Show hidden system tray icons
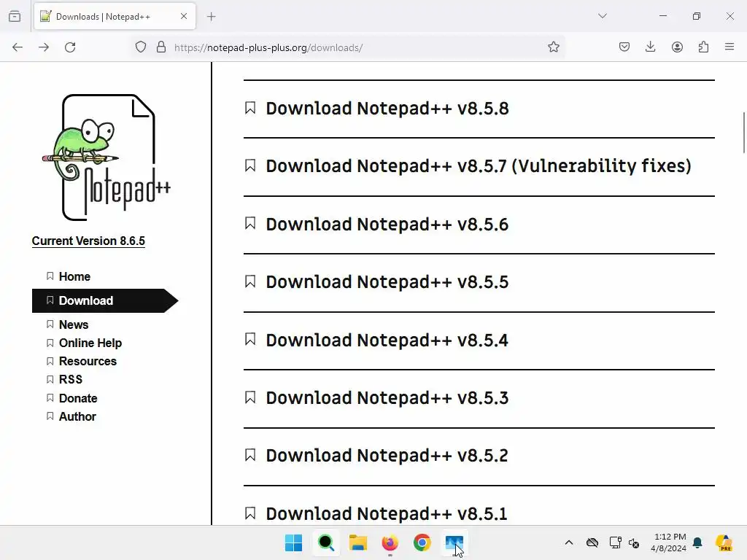This screenshot has width=747, height=560. coord(569,542)
